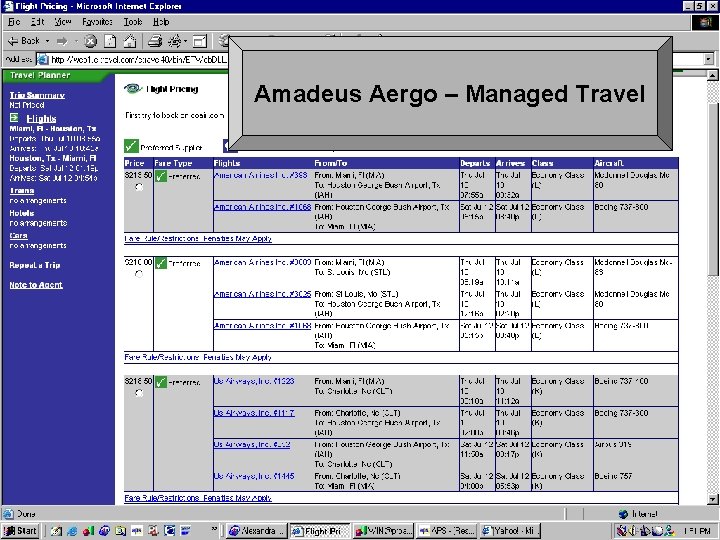Open the American Airlines flight link St. Louis to Houston
The height and width of the screenshot is (540, 720).
(263, 294)
